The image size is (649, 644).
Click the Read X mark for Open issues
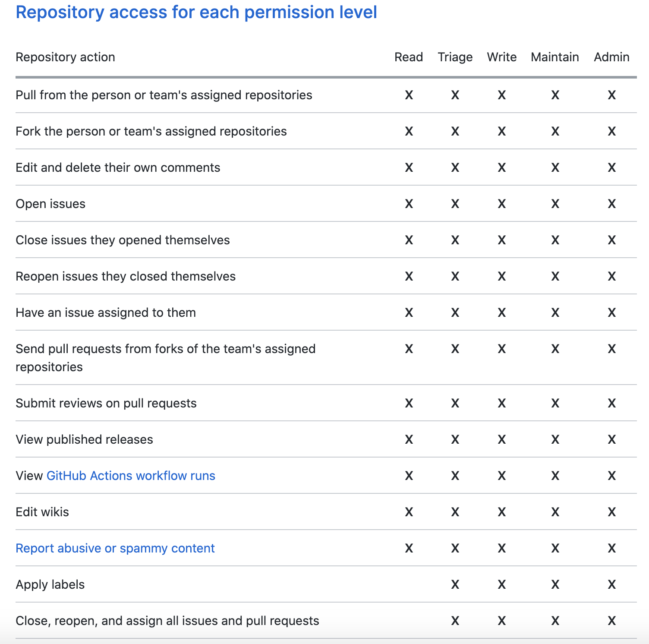click(x=409, y=204)
